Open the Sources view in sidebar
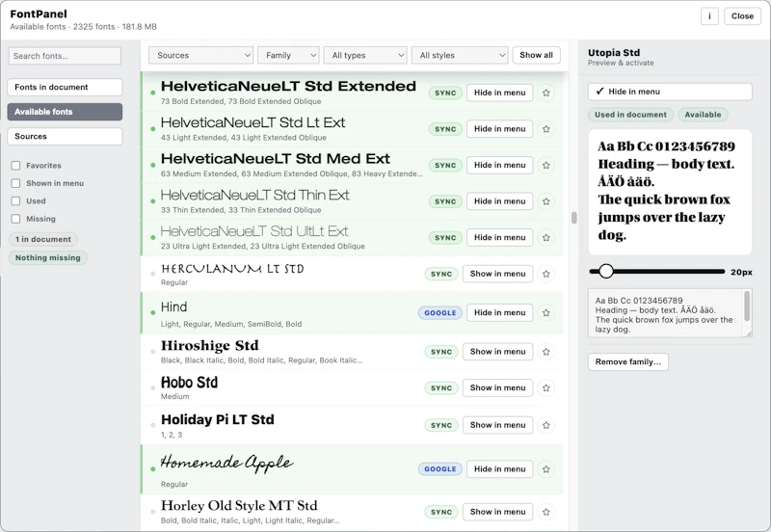The width and height of the screenshot is (771, 532). tap(65, 136)
